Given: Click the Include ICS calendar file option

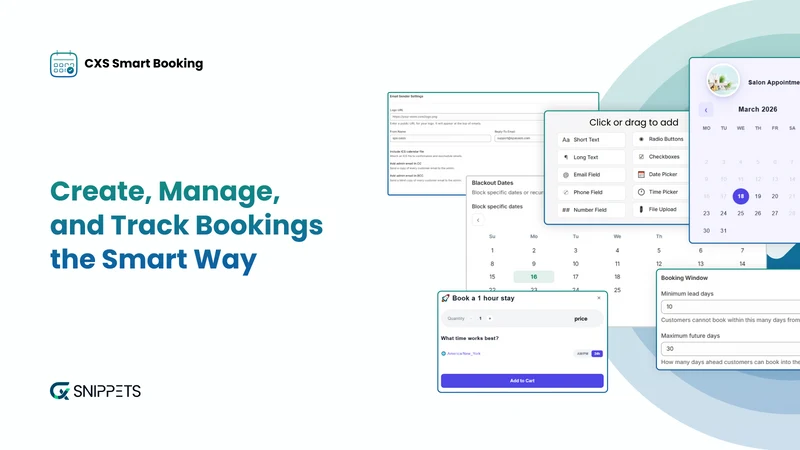Looking at the screenshot, I should 407,152.
